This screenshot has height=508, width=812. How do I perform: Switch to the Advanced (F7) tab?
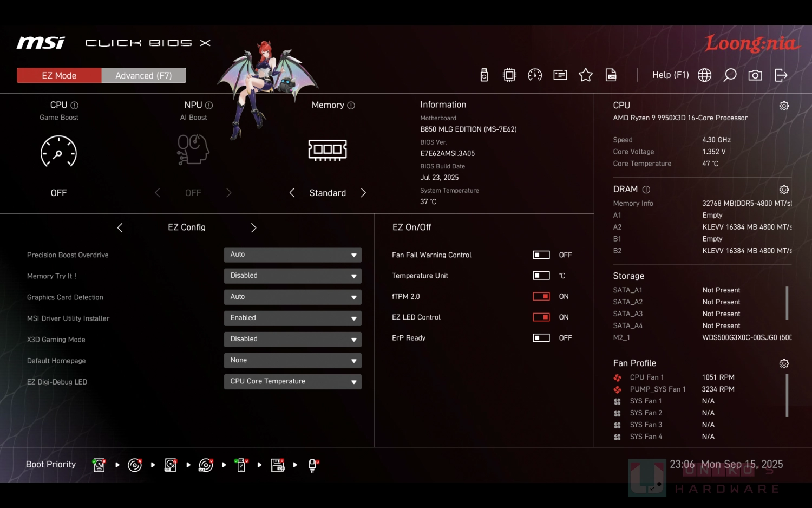click(x=143, y=75)
